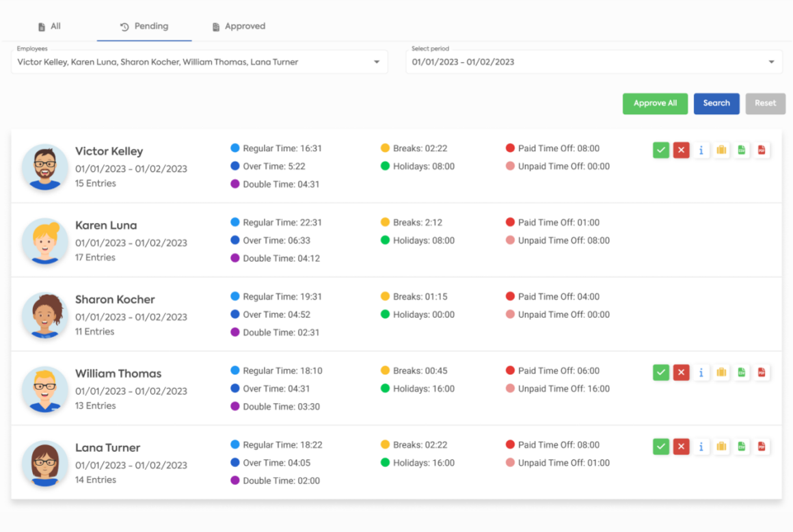Reject Victor Kelley's timesheet with red X
This screenshot has width=793, height=532.
coord(682,150)
